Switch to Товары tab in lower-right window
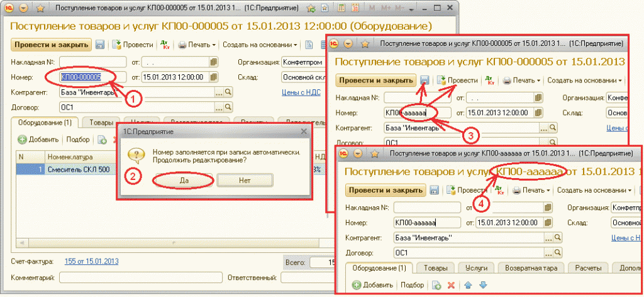 (436, 268)
